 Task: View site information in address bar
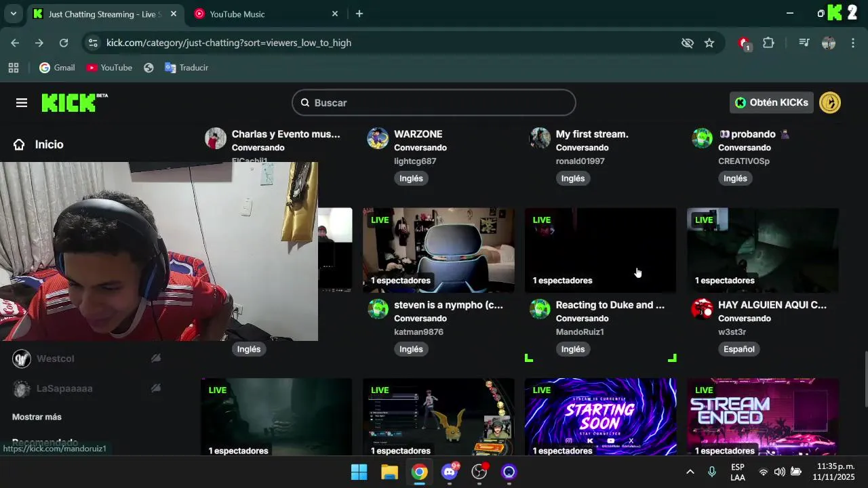click(94, 43)
